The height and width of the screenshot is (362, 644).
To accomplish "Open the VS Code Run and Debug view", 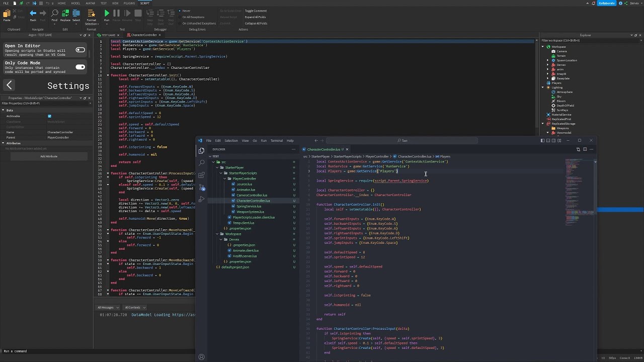I will pos(201,200).
